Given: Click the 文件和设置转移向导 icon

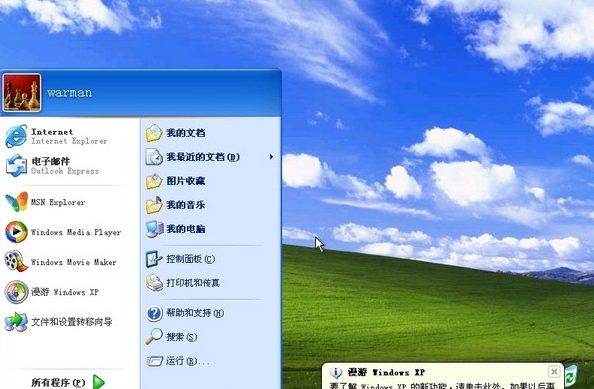Looking at the screenshot, I should click(16, 322).
